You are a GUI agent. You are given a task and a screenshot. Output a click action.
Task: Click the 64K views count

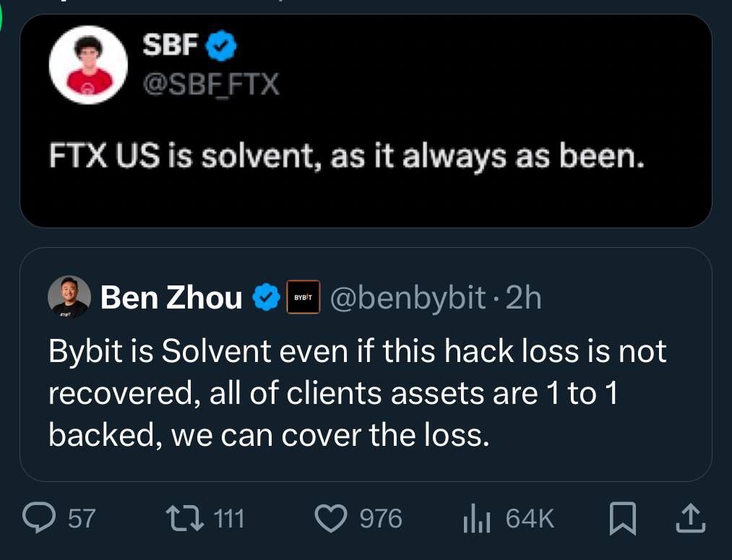[x=530, y=519]
